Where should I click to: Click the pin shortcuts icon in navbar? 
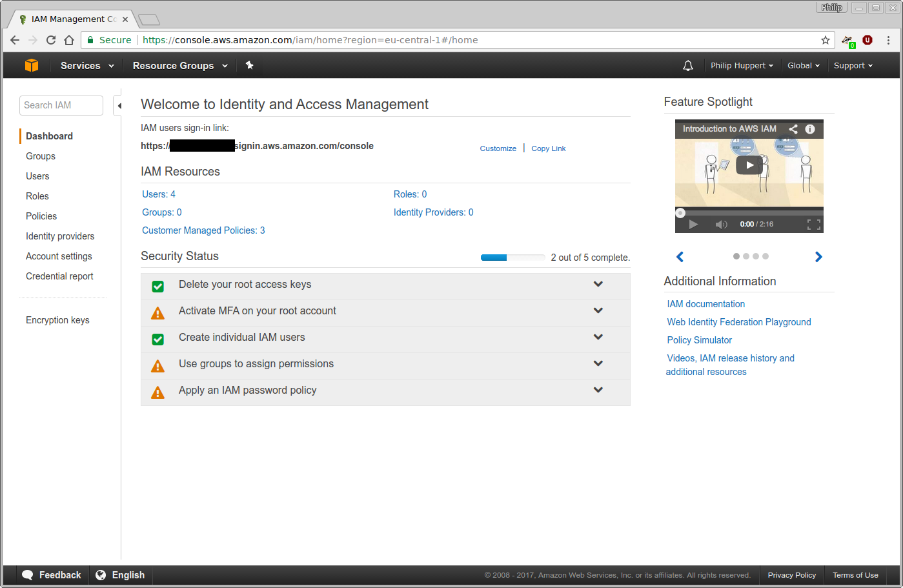click(249, 65)
